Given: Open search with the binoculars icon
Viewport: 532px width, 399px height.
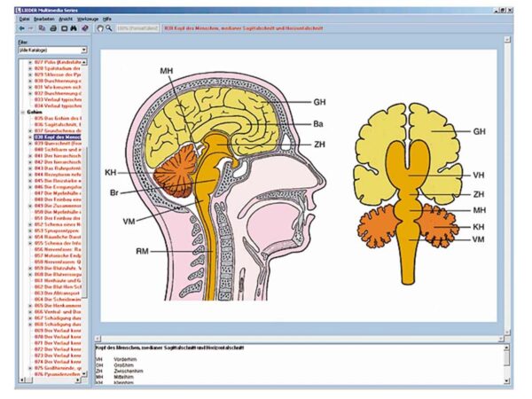Looking at the screenshot, I should click(74, 28).
